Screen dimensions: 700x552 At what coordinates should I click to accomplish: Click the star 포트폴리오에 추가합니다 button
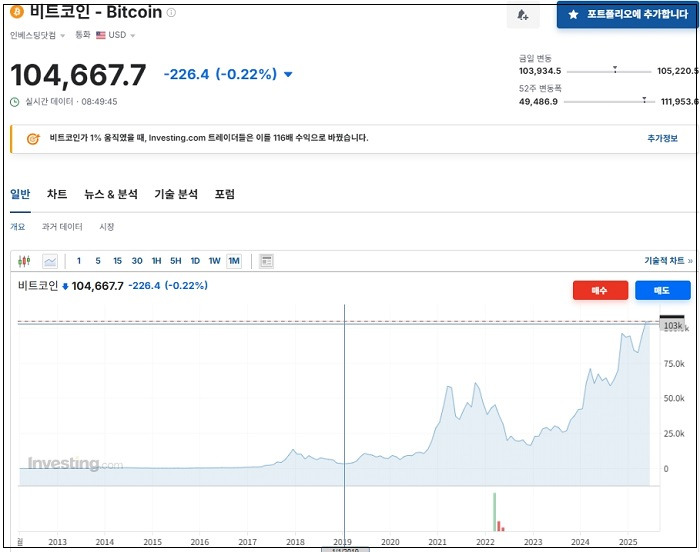628,15
